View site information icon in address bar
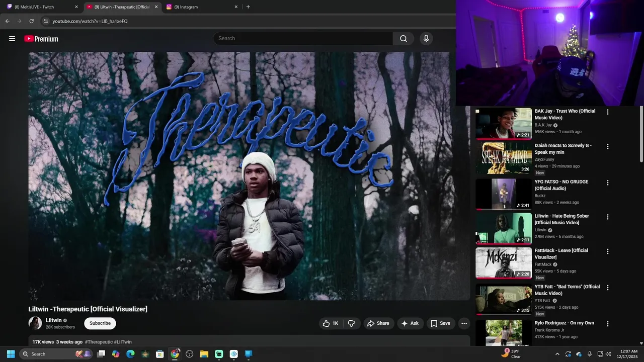 point(46,21)
